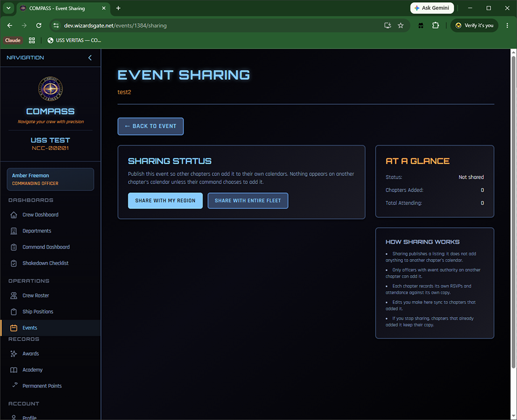Click the Permanent Points icon
517x420 pixels.
click(x=15, y=384)
